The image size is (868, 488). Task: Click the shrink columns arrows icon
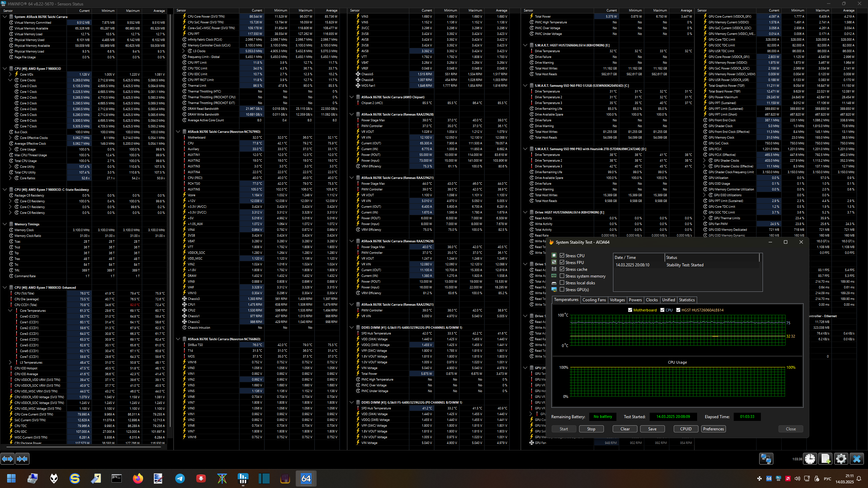[x=22, y=459]
